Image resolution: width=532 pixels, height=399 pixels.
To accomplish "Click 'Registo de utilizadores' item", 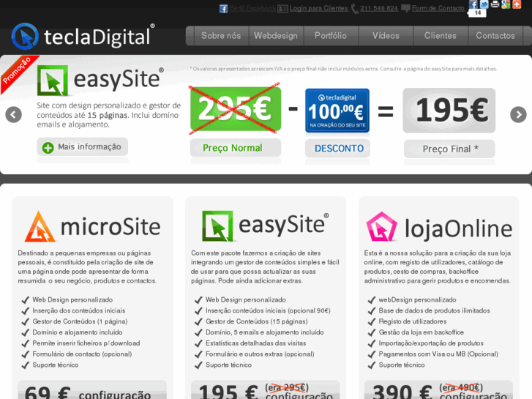I will pos(413,321).
